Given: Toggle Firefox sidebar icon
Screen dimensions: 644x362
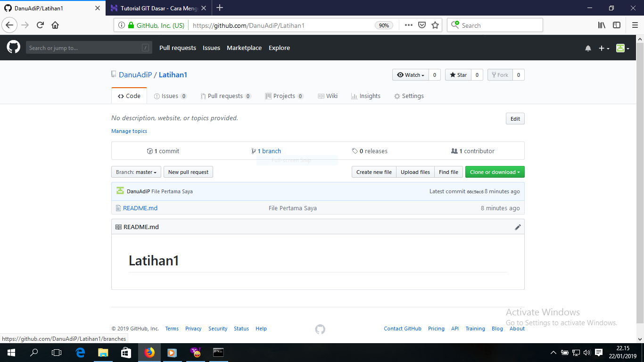Looking at the screenshot, I should tap(616, 25).
